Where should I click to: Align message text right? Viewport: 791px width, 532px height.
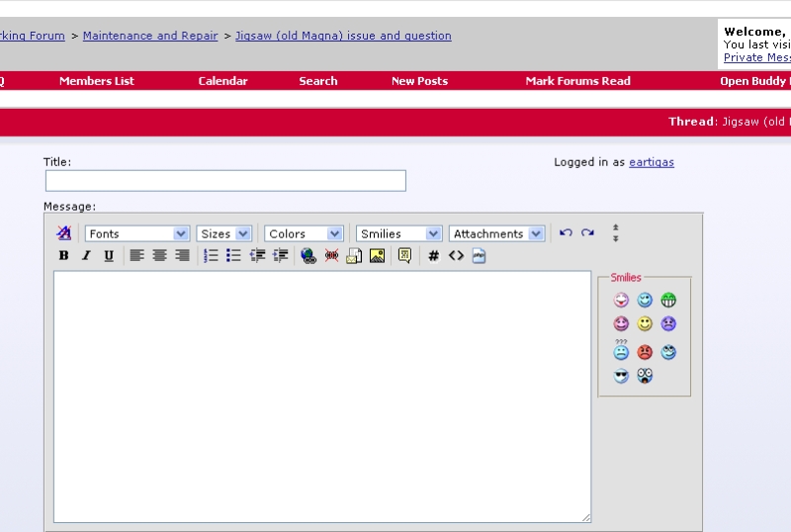(182, 255)
